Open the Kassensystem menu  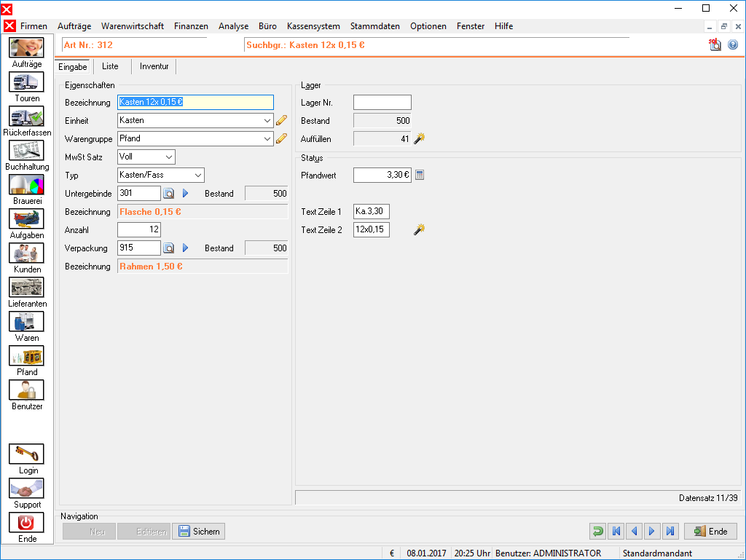pos(313,26)
